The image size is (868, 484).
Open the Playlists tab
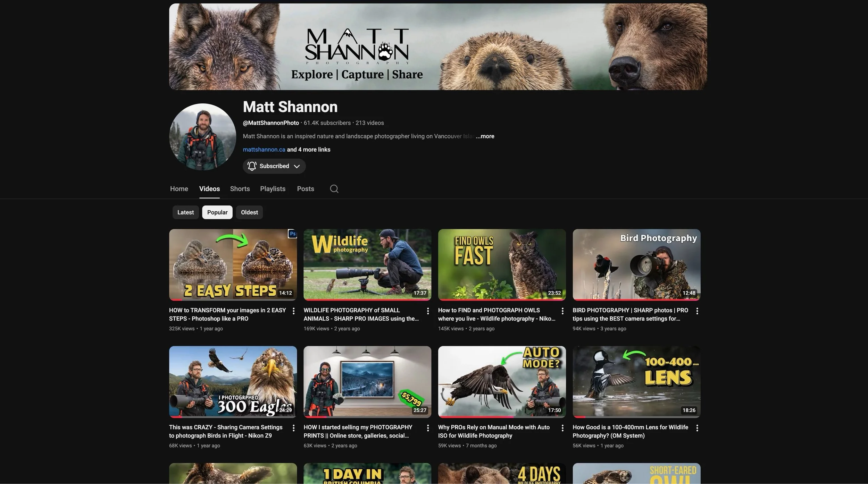[x=273, y=189]
